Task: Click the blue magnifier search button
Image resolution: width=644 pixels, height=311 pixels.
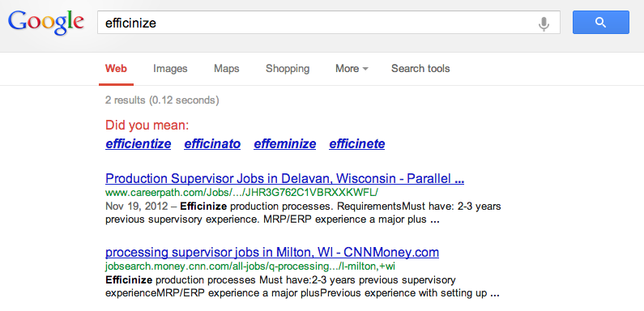Action: tap(601, 23)
